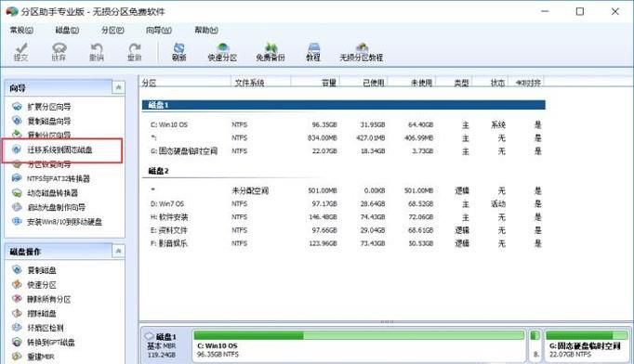
Task: Sort by the 分区 column header
Action: click(185, 83)
